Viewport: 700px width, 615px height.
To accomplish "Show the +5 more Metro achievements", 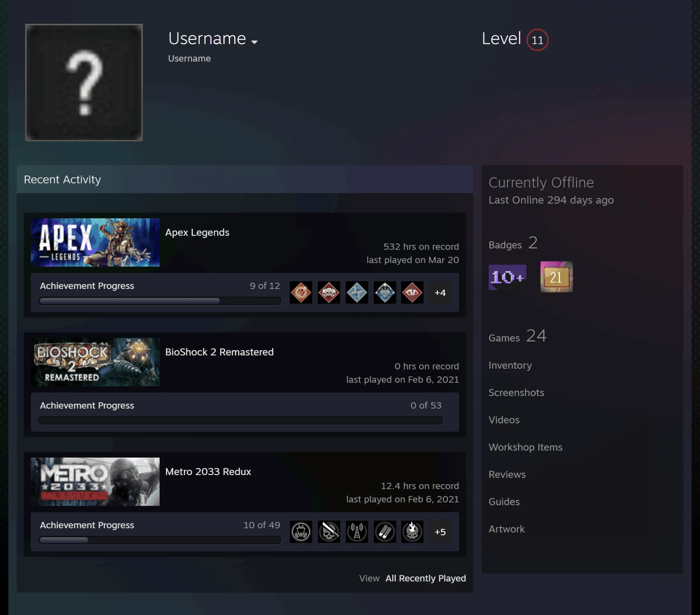I will pyautogui.click(x=440, y=532).
